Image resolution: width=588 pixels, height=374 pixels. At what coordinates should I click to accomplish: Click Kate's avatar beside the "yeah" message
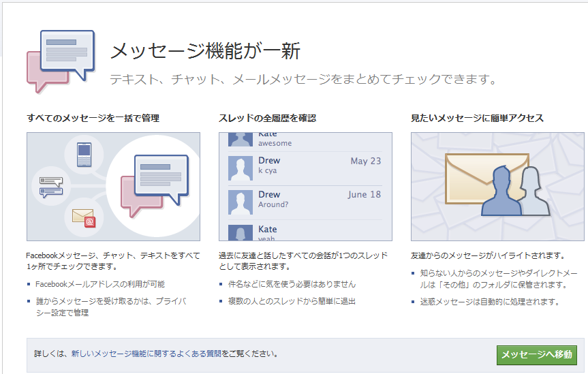pos(241,232)
